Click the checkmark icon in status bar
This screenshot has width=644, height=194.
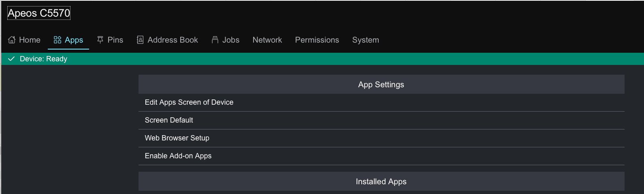[11, 59]
